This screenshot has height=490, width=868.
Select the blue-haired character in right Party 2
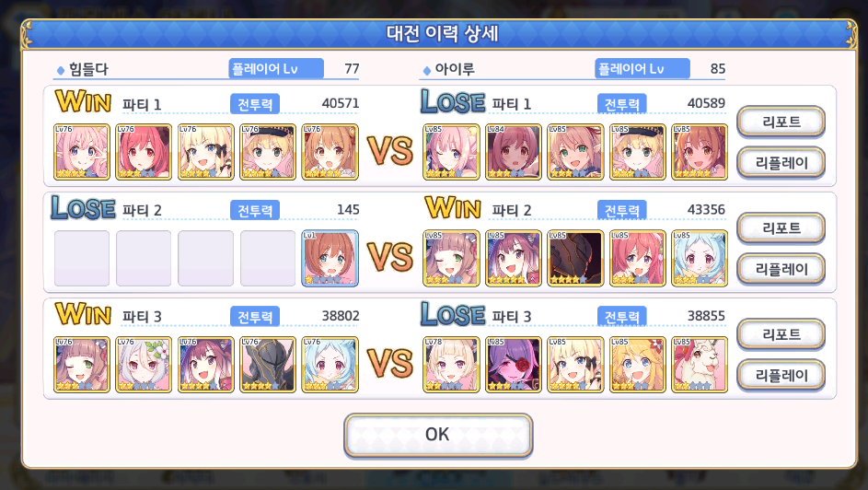700,259
